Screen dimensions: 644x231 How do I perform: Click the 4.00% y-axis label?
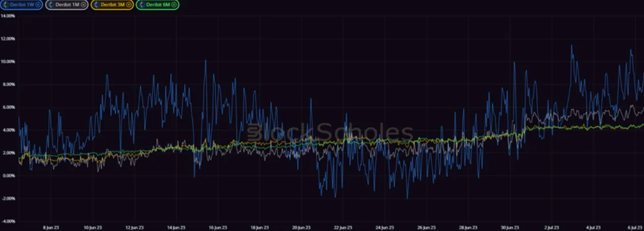click(8, 130)
